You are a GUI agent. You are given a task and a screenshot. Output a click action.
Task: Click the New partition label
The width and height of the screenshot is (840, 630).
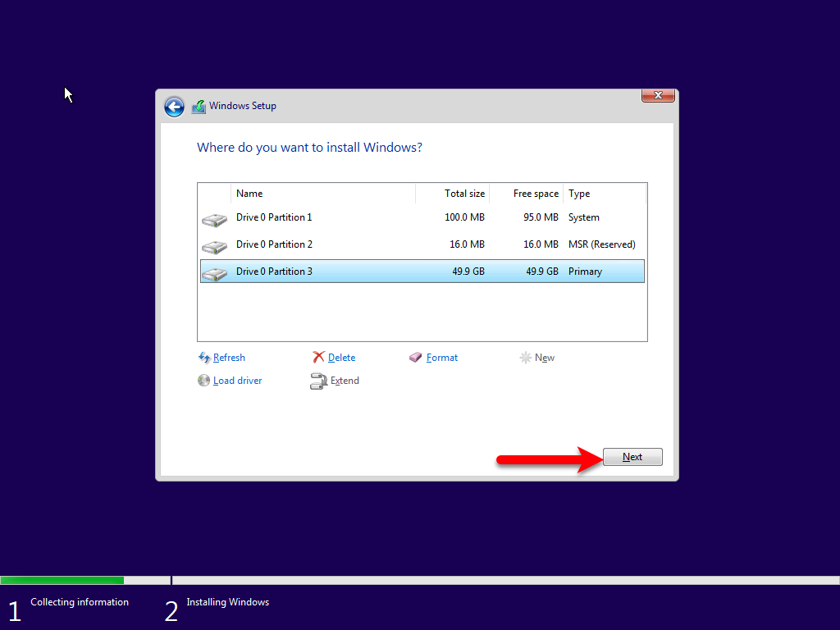[545, 358]
